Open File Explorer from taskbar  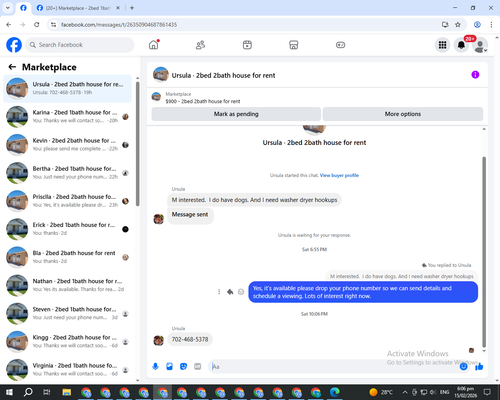pos(67,392)
